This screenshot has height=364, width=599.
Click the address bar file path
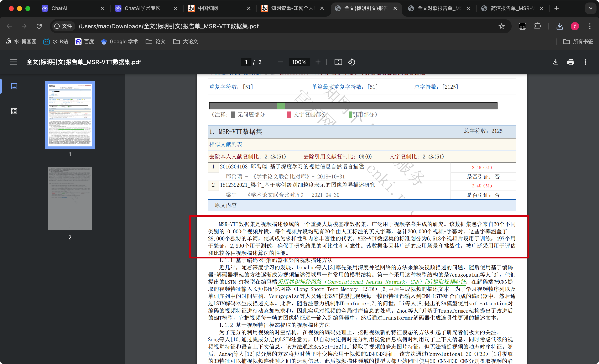(168, 26)
